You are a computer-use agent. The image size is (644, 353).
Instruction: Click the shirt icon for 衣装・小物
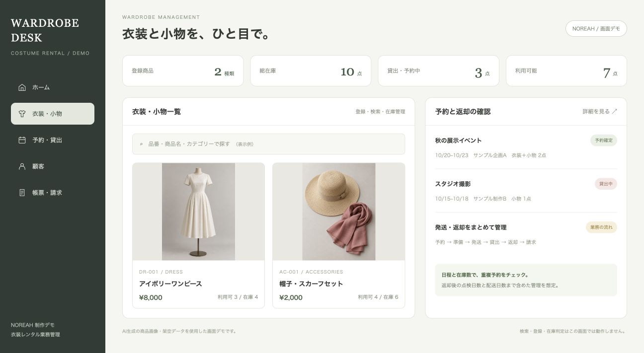(x=22, y=114)
